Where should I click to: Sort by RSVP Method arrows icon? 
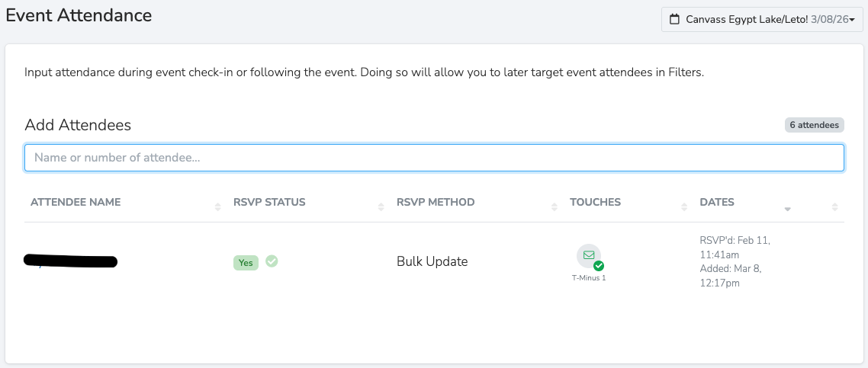click(554, 207)
